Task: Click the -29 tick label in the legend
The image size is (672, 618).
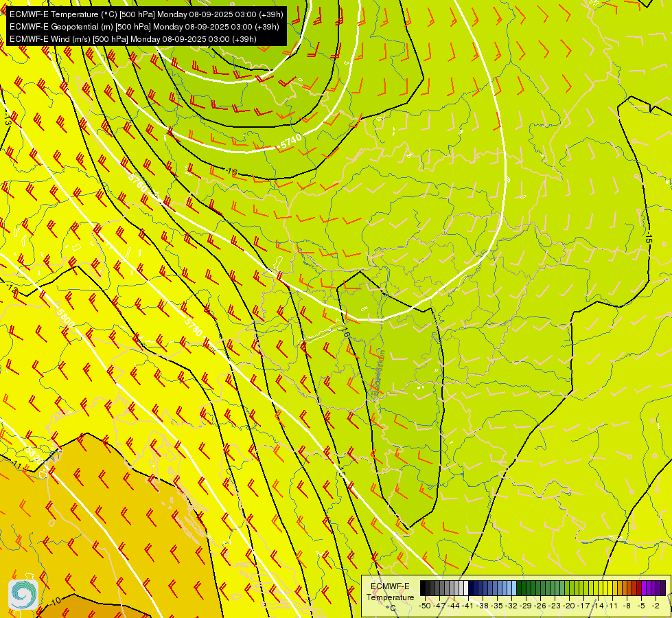Action: pyautogui.click(x=526, y=606)
